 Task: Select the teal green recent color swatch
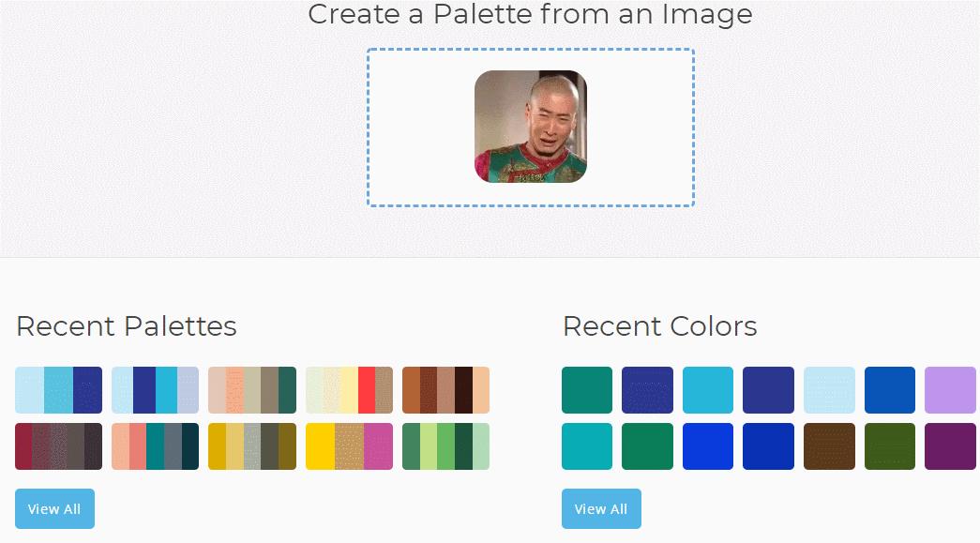tap(587, 390)
